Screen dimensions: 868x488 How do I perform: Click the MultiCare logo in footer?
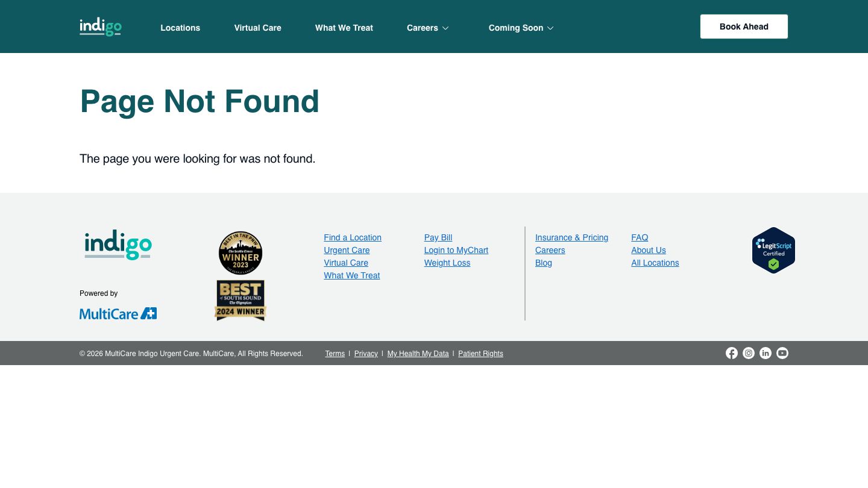pos(118,313)
